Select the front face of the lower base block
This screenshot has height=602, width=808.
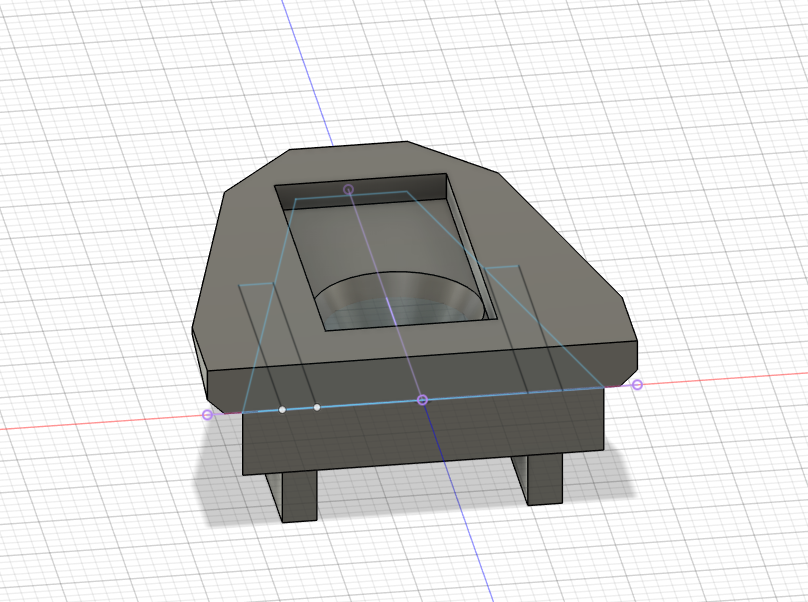click(423, 433)
